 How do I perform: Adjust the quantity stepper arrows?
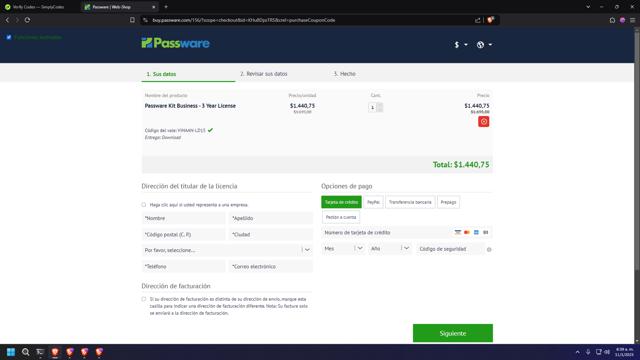[x=380, y=107]
